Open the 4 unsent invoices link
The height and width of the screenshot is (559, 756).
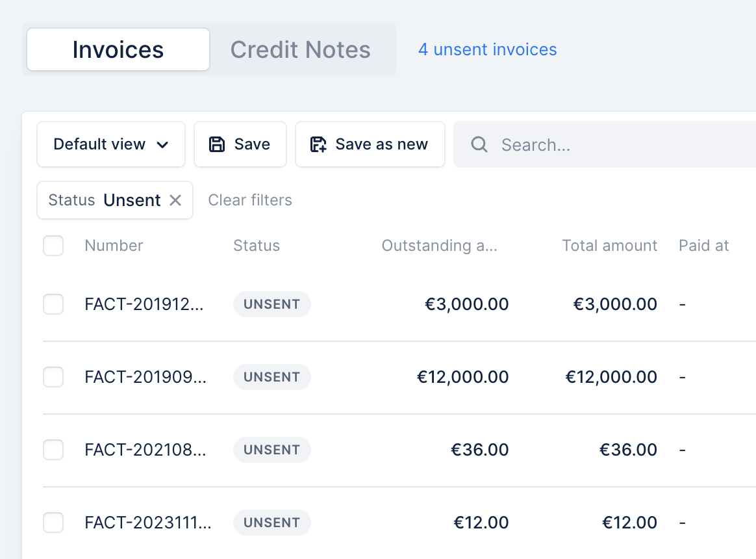point(488,49)
